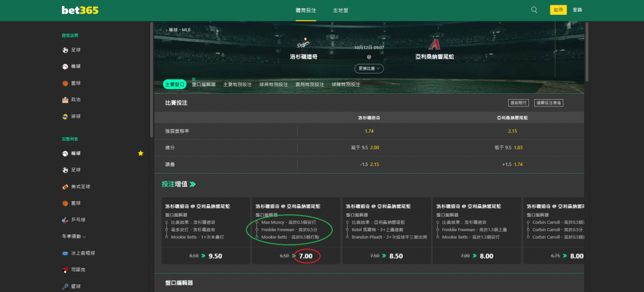The image size is (644, 292).
Task: Open the search magnifier icon
Action: [x=534, y=10]
